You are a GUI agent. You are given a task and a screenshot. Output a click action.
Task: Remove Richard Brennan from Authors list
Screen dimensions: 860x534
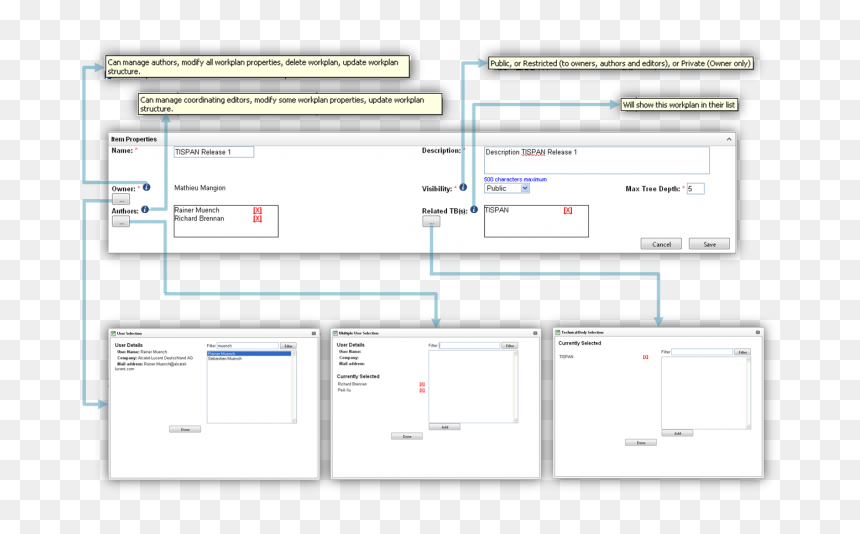point(257,219)
